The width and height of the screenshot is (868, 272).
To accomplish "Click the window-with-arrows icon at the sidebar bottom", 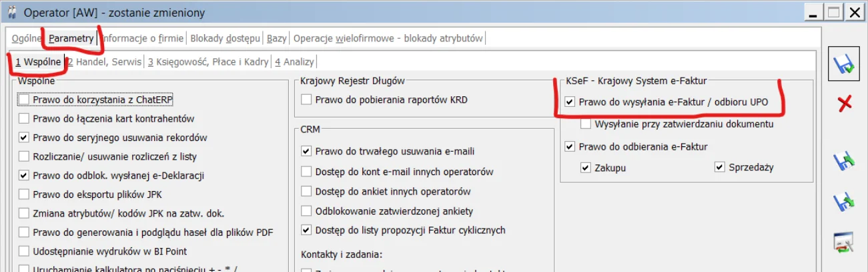I will (x=845, y=242).
